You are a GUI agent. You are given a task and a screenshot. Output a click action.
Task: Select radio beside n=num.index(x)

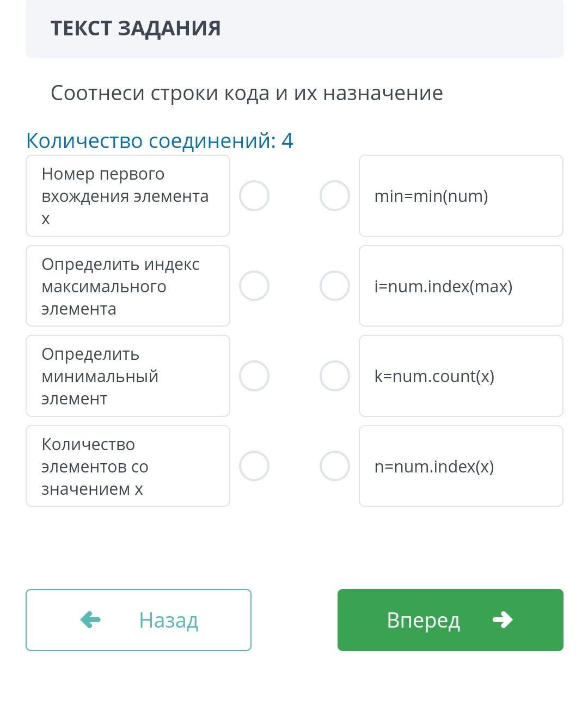[x=334, y=466]
